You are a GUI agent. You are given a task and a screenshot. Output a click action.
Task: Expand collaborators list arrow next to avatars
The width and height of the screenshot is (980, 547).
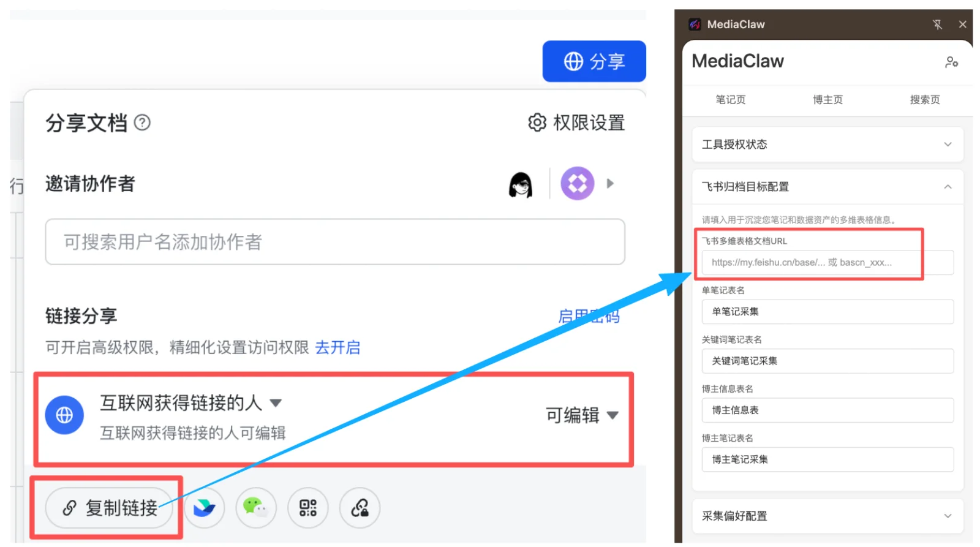tap(610, 183)
